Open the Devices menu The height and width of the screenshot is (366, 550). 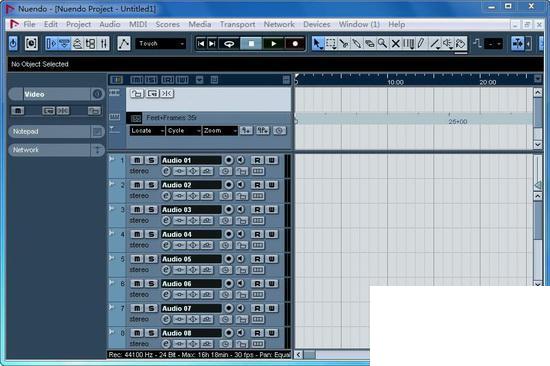(317, 25)
